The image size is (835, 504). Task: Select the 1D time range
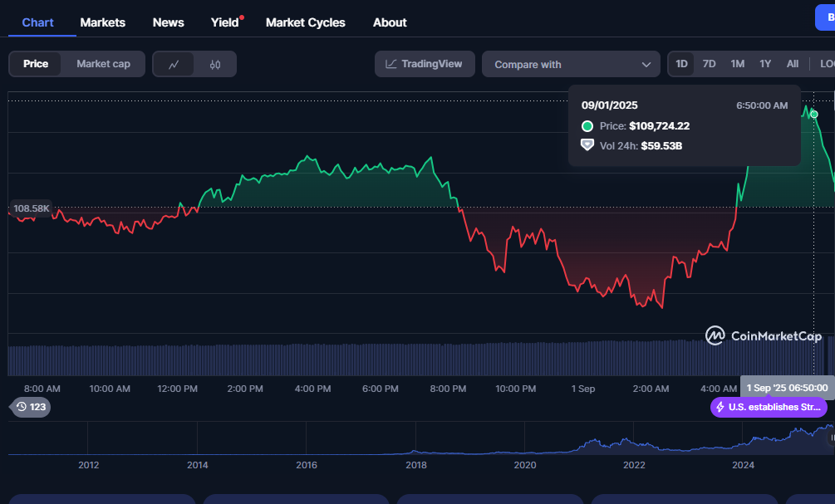(681, 64)
